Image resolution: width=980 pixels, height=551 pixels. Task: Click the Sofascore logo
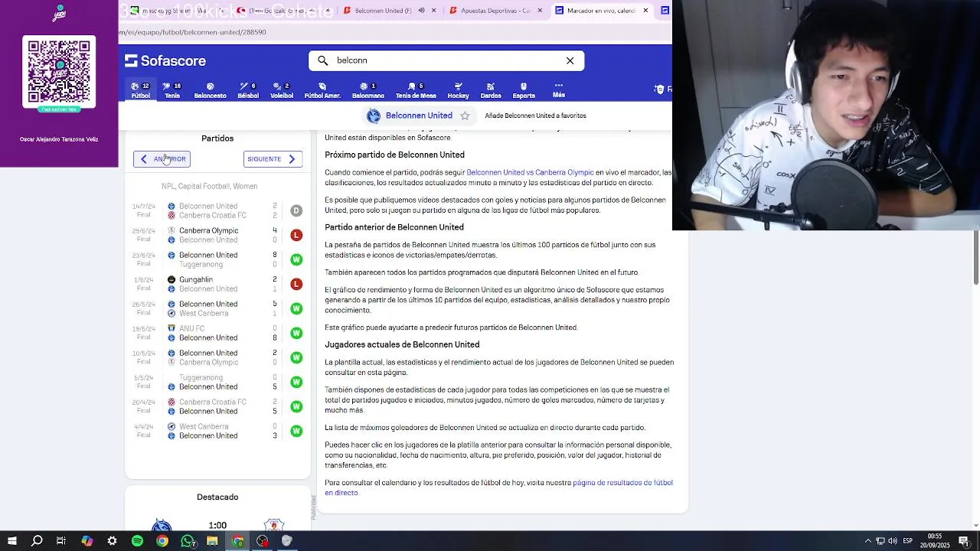click(x=165, y=60)
